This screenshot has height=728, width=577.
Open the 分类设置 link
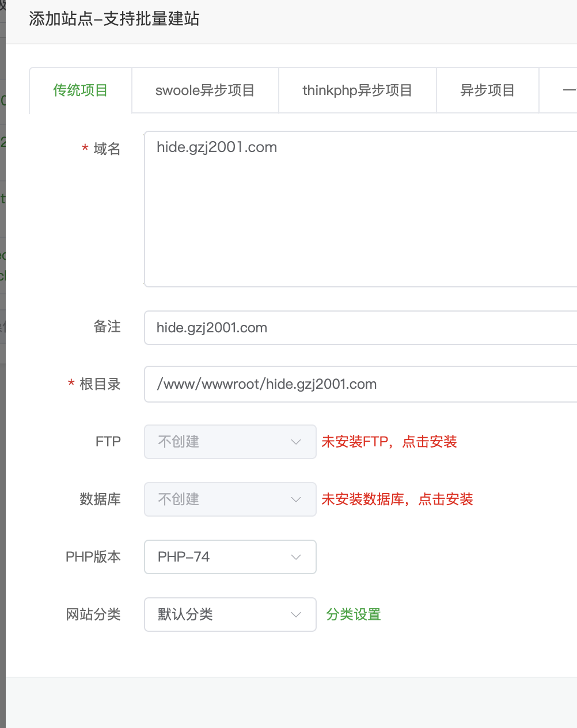click(354, 615)
